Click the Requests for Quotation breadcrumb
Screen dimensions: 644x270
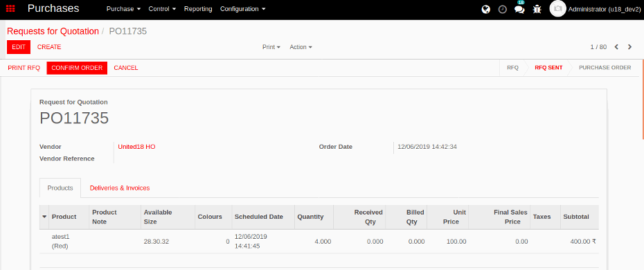[x=53, y=31]
